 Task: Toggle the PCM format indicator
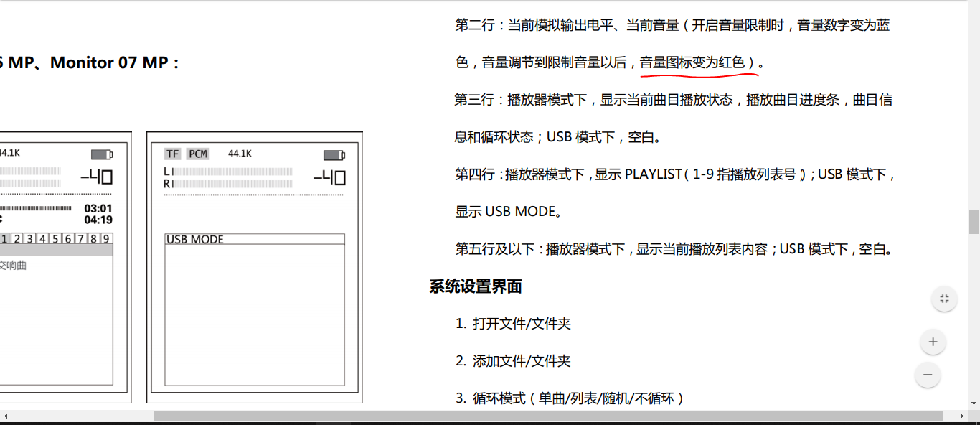click(198, 154)
